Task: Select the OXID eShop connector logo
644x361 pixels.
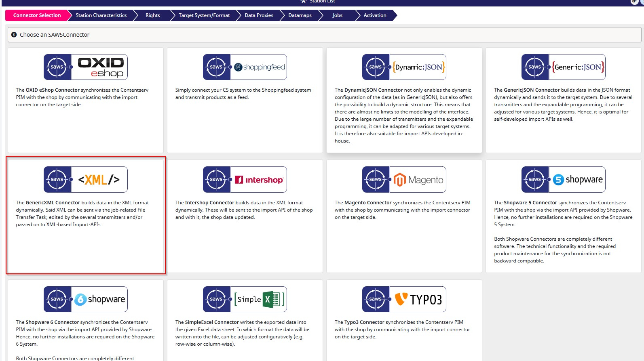Action: 86,67
